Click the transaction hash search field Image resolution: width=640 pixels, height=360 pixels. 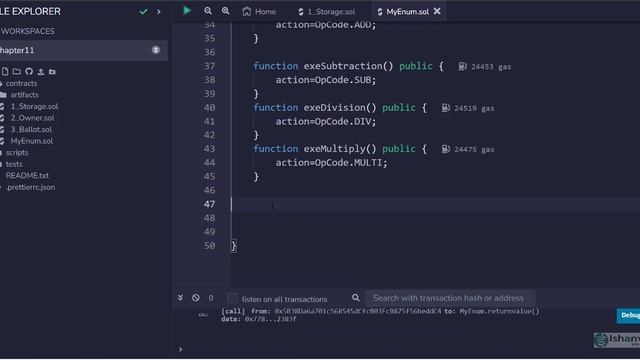[x=449, y=298]
